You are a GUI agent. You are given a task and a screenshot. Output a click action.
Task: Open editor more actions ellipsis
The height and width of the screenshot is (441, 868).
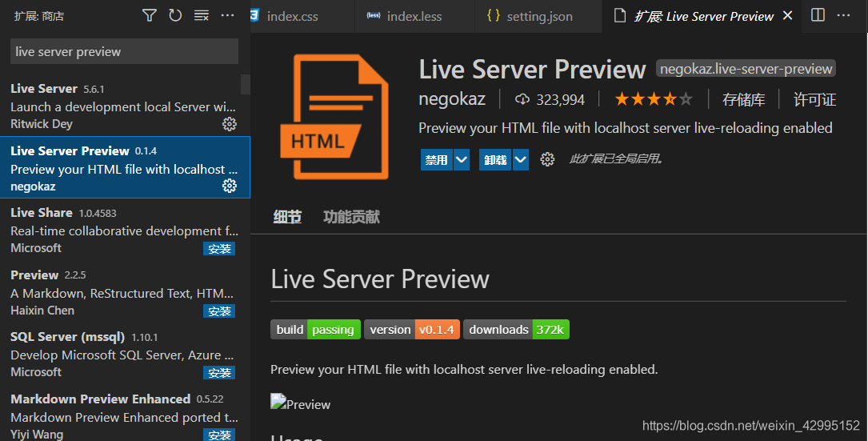pos(844,15)
